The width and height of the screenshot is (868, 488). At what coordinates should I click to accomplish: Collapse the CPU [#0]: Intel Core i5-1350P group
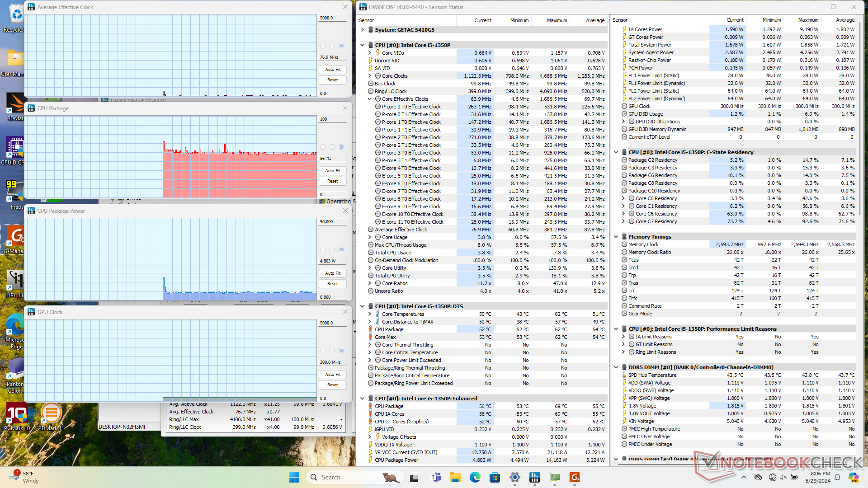coord(363,45)
